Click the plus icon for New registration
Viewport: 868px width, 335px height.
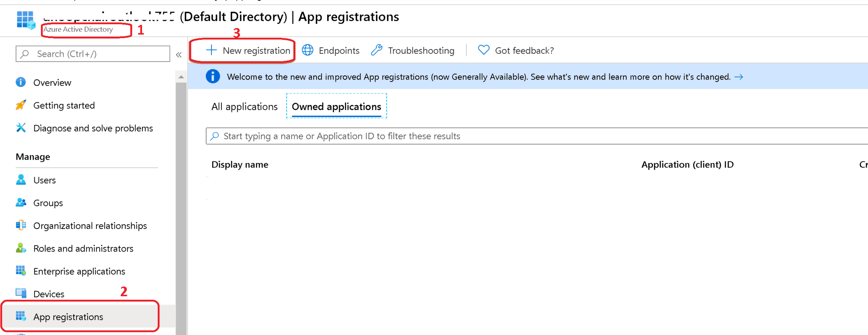tap(211, 50)
